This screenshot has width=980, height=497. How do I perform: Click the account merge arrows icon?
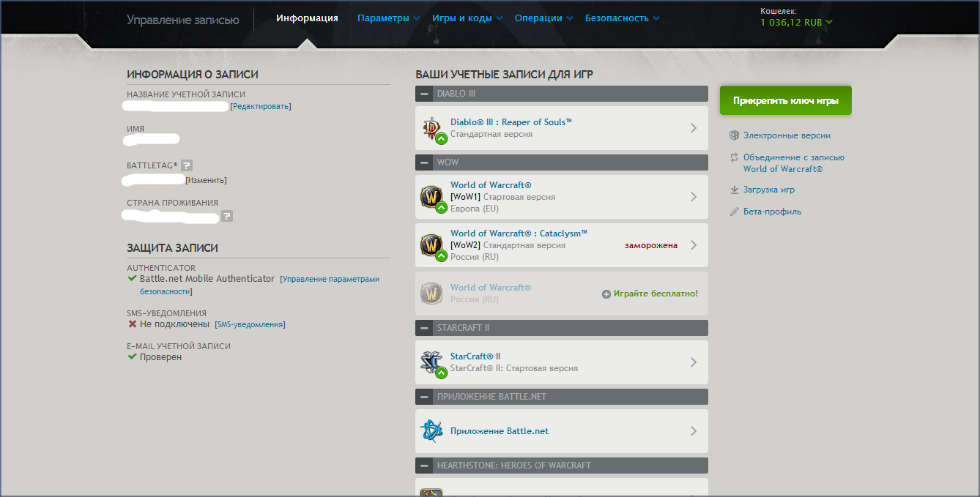(735, 157)
